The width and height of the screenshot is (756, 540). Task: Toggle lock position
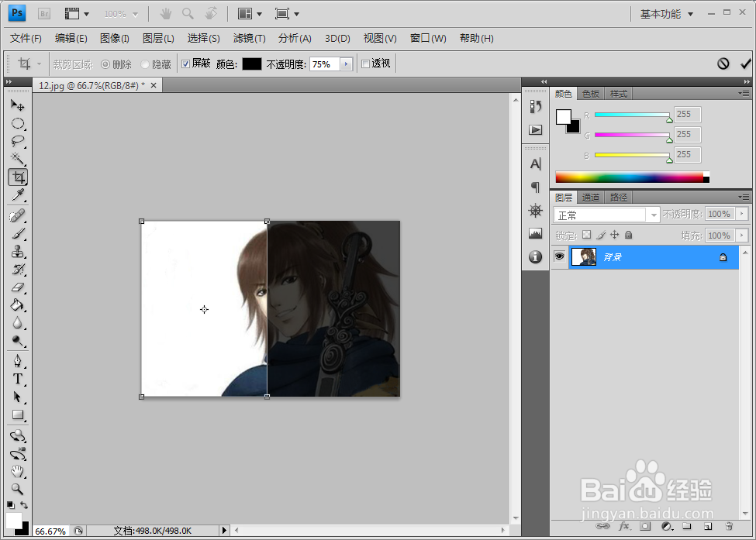pyautogui.click(x=614, y=235)
